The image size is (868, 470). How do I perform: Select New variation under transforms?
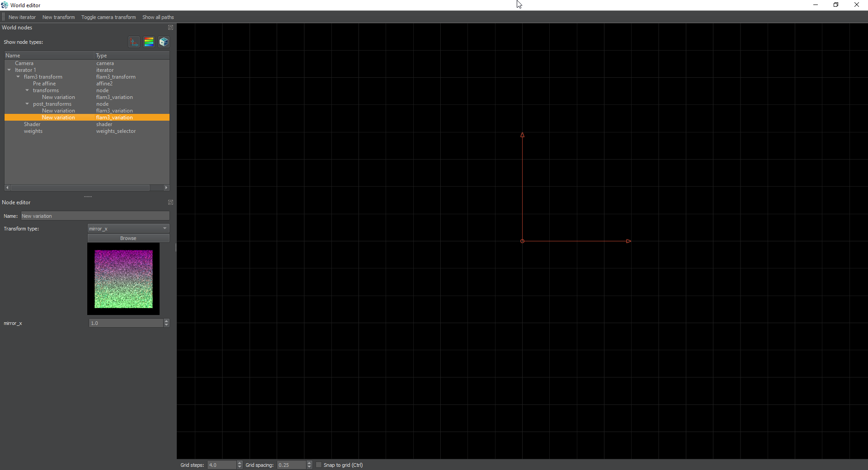pos(87,97)
